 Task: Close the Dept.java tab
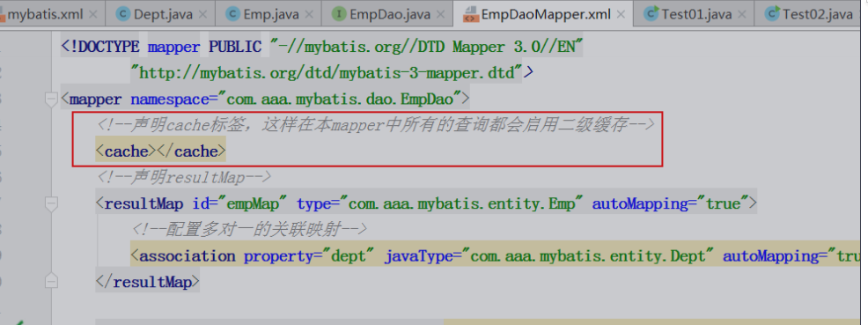point(203,14)
